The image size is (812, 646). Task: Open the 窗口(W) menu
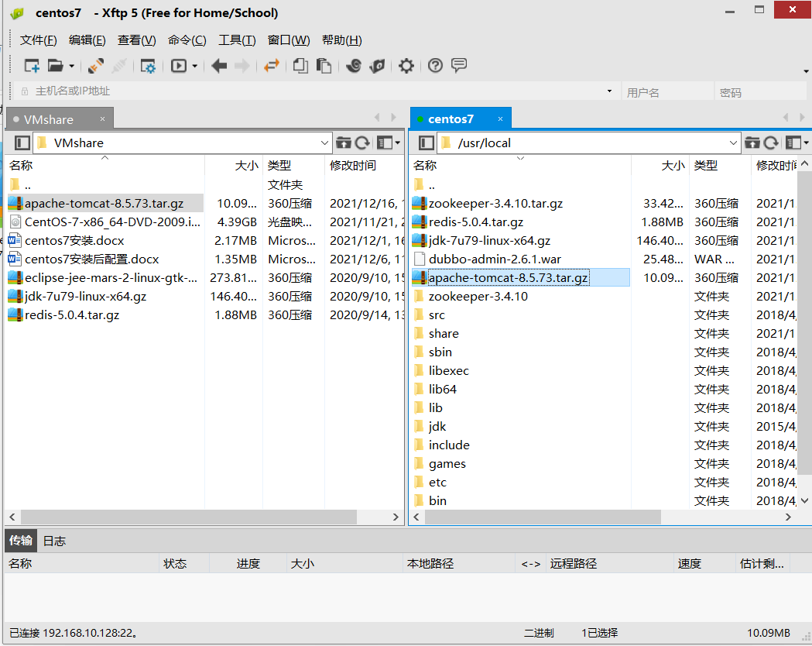click(289, 40)
